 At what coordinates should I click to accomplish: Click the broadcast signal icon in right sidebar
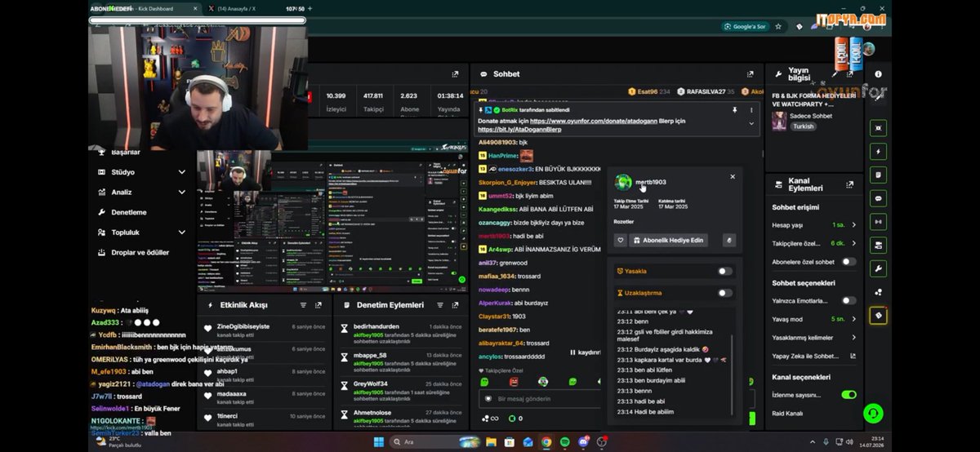pyautogui.click(x=878, y=222)
